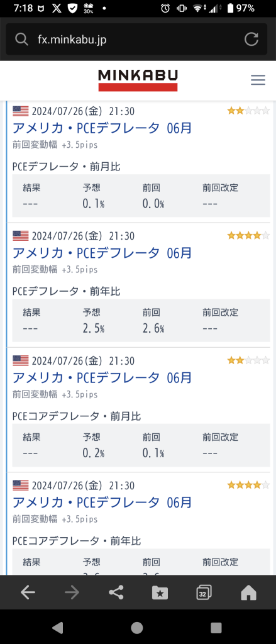Screen dimensions: 276x644
Task: Open the tab switcher showing 32 tabs
Action: pyautogui.click(x=204, y=592)
